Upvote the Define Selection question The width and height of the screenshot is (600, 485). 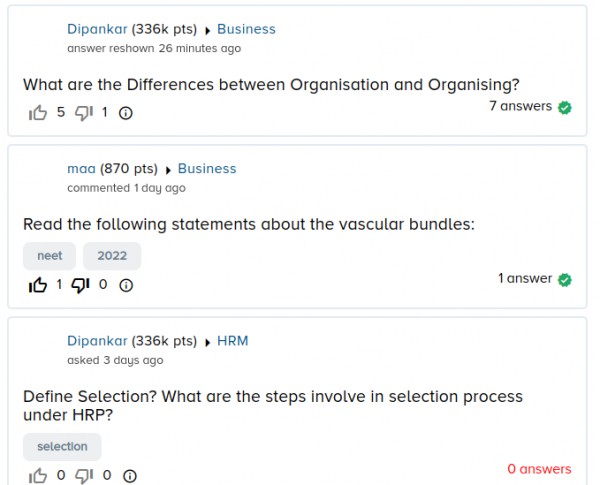pyautogui.click(x=38, y=476)
